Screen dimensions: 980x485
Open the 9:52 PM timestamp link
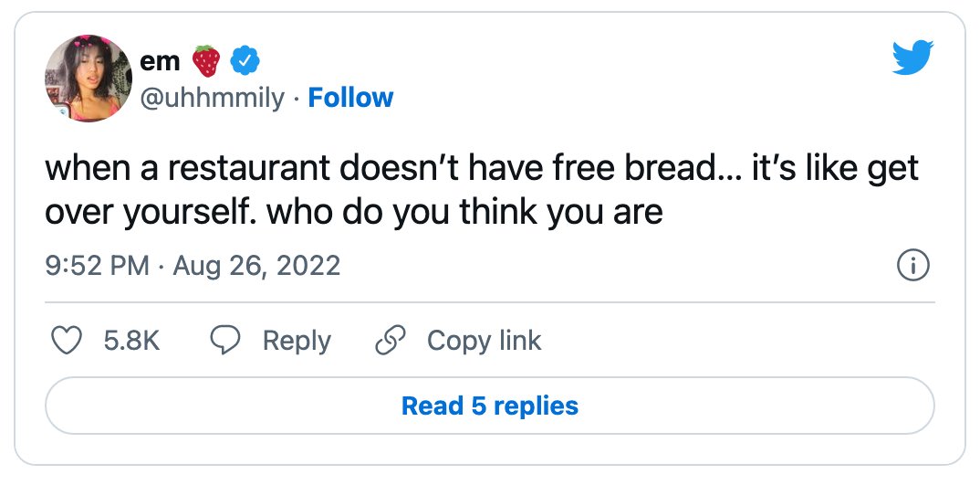click(97, 266)
